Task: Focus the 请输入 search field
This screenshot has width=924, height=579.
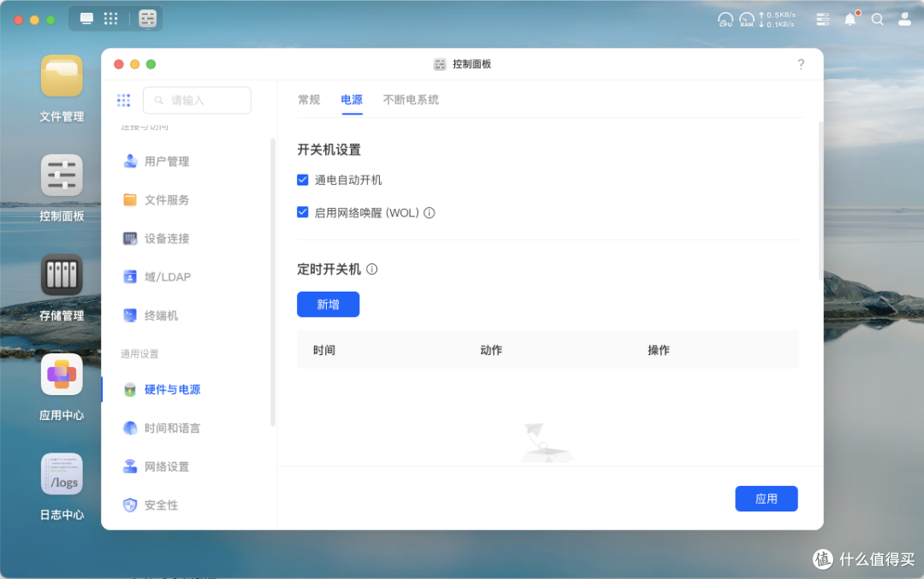Action: (197, 100)
